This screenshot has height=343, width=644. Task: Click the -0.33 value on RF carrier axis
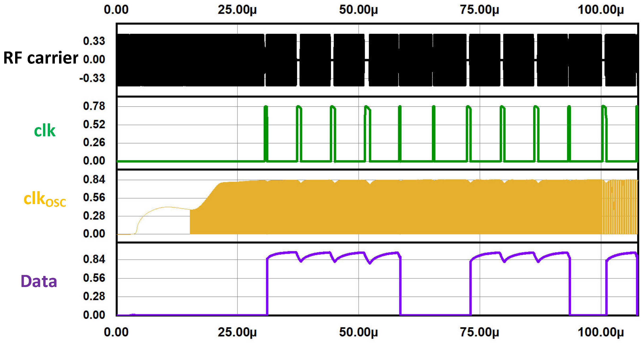point(92,78)
